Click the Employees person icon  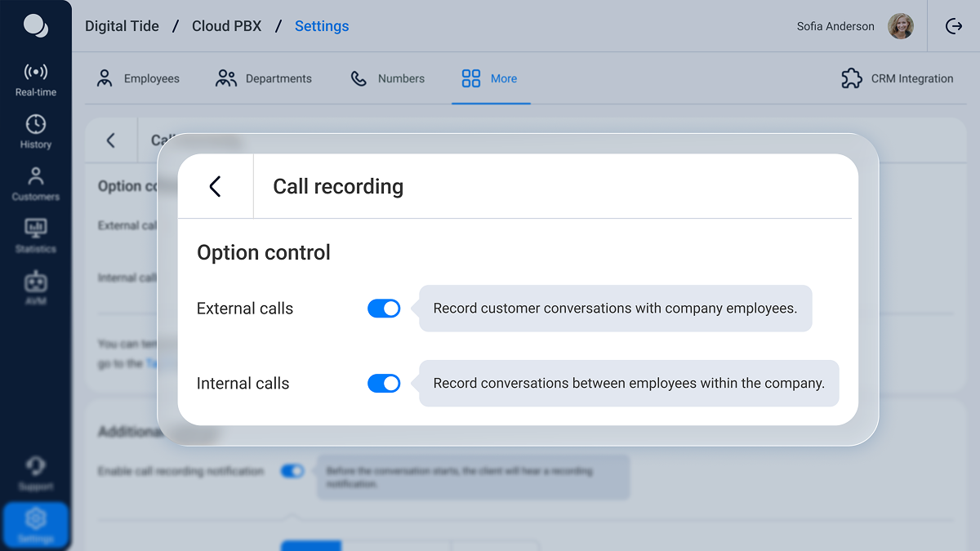click(105, 78)
